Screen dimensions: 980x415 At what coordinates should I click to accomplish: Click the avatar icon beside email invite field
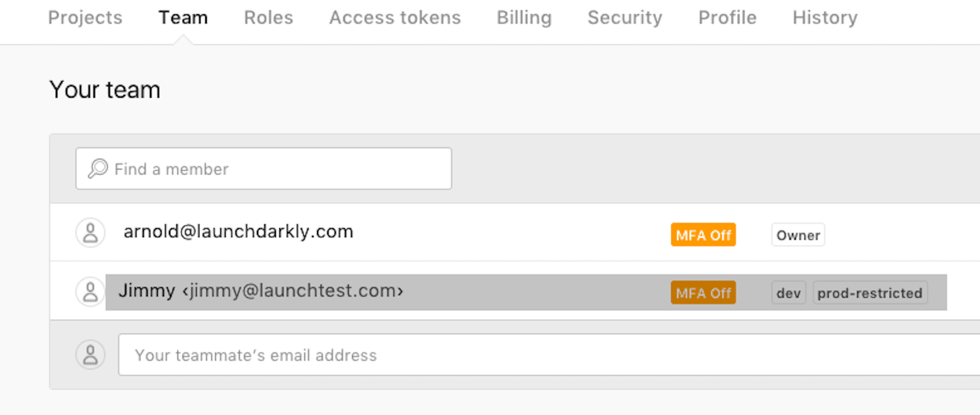click(x=90, y=355)
